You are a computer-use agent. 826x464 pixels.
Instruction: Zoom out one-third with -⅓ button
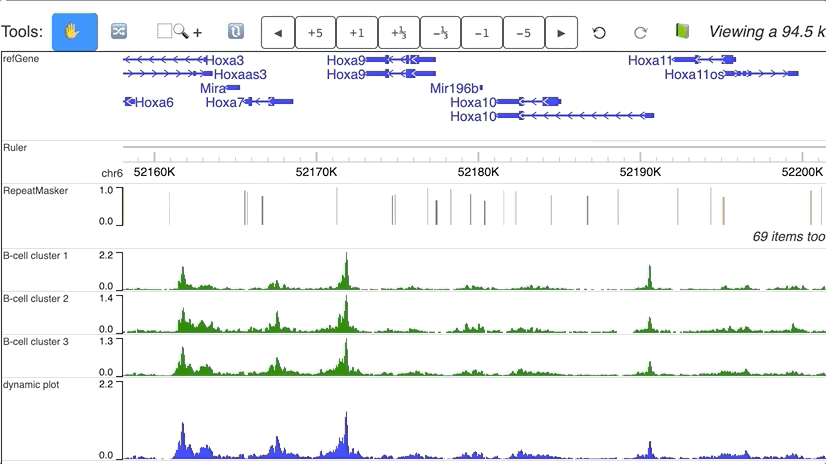click(x=440, y=32)
